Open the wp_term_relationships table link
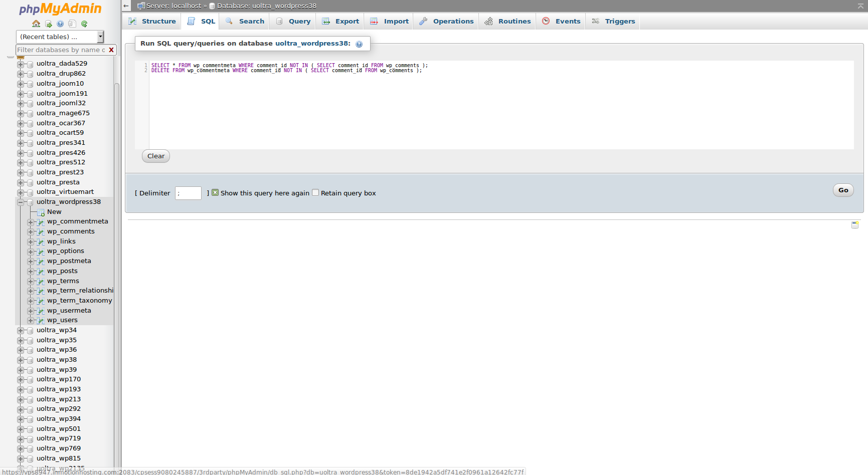This screenshot has height=475, width=868. [80, 291]
